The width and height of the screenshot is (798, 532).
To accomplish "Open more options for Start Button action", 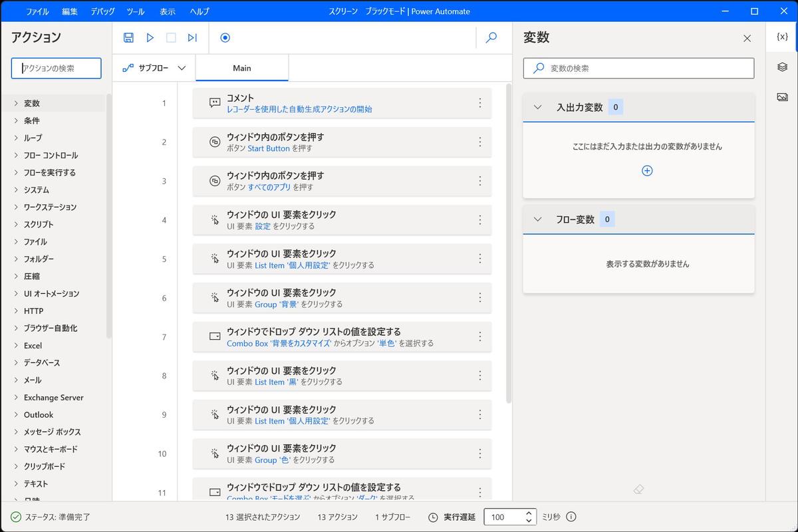I will tap(480, 142).
